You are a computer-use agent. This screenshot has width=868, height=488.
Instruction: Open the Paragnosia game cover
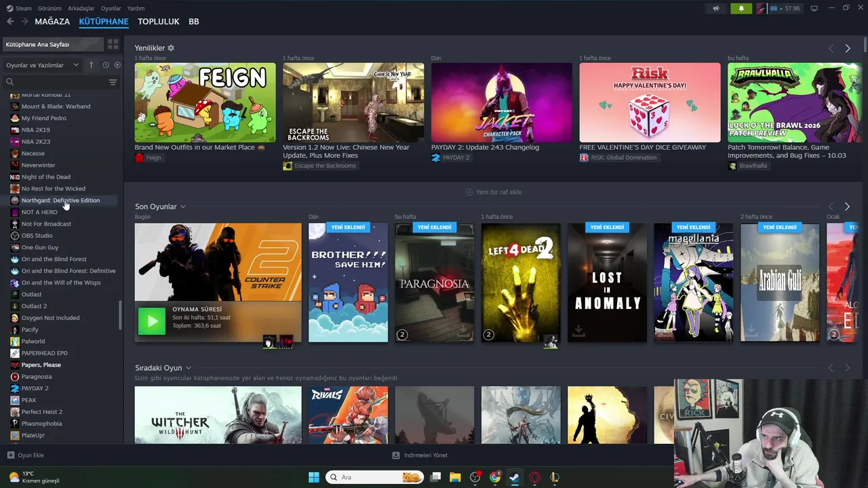point(435,283)
